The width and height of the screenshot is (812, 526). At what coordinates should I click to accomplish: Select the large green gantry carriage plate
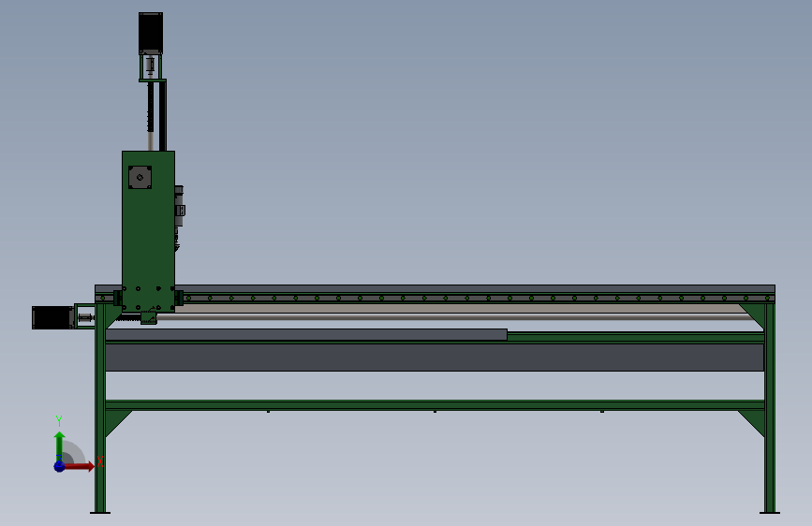148,231
